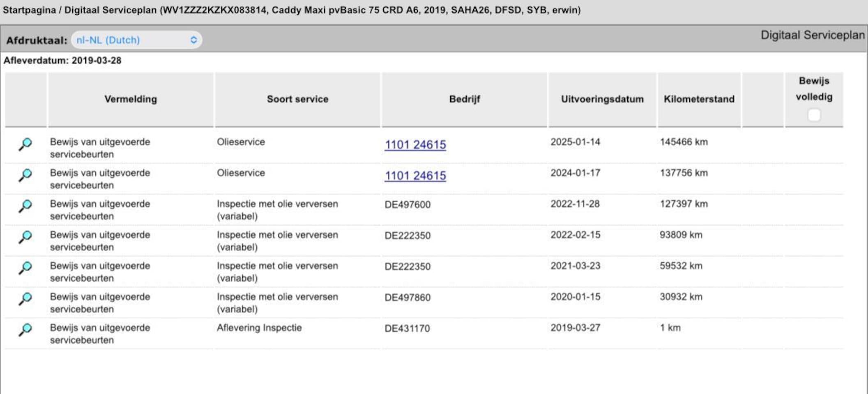The width and height of the screenshot is (868, 394).
Task: View details of the 2022-11-28 inspection
Action: click(25, 206)
